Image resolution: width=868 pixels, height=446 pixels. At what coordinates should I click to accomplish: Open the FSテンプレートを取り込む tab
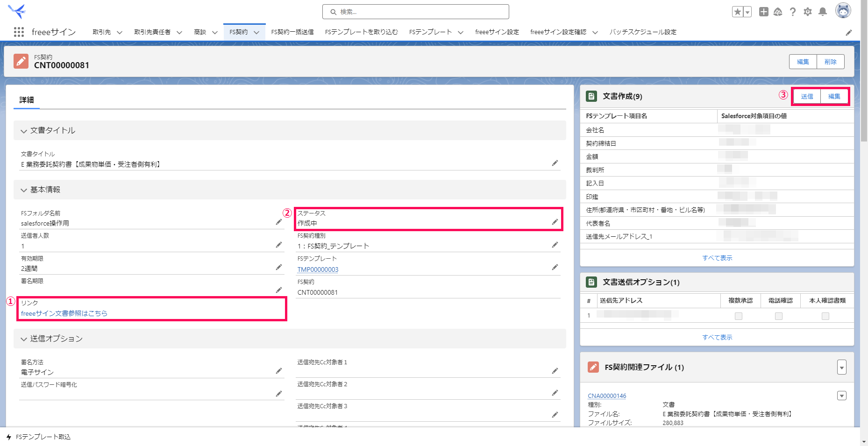(x=362, y=32)
